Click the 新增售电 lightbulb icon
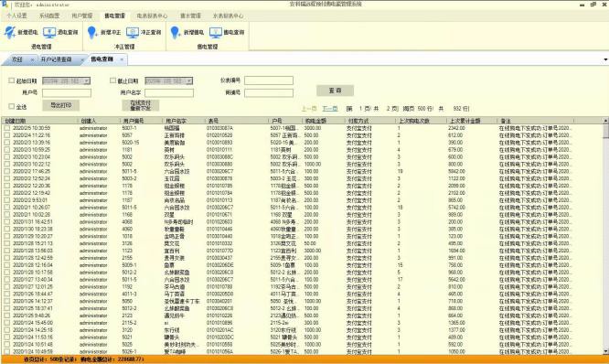This screenshot has width=609, height=364. (x=176, y=32)
